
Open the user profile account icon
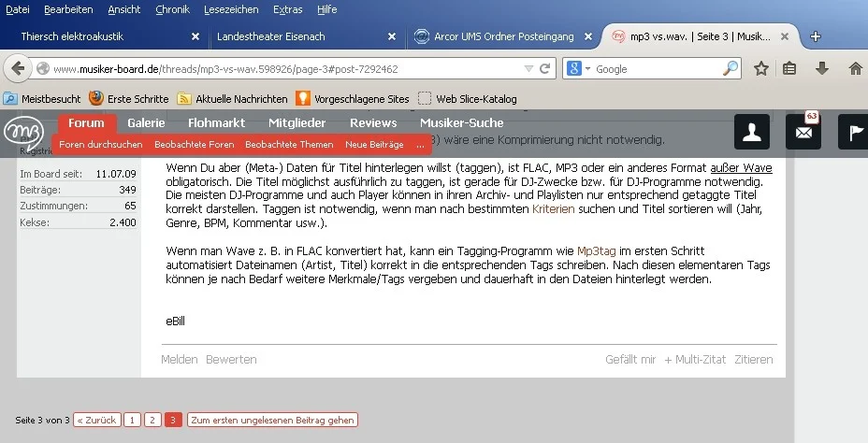point(752,132)
